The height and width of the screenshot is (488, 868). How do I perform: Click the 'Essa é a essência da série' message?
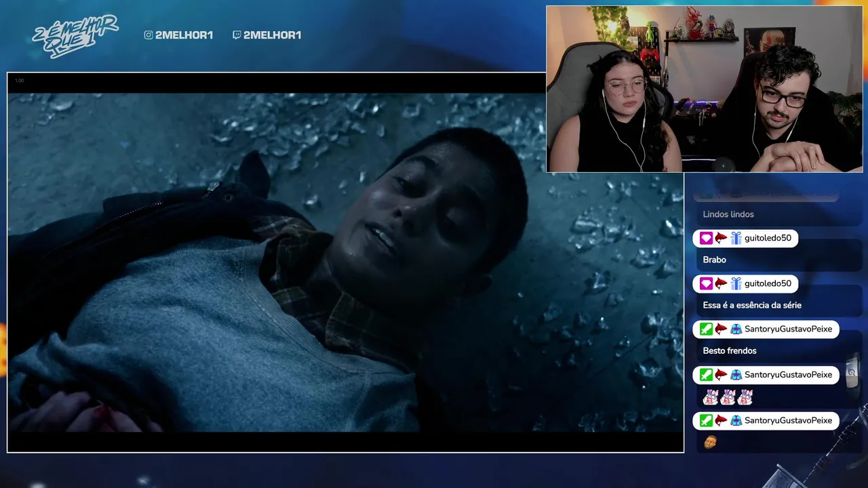[x=752, y=305]
